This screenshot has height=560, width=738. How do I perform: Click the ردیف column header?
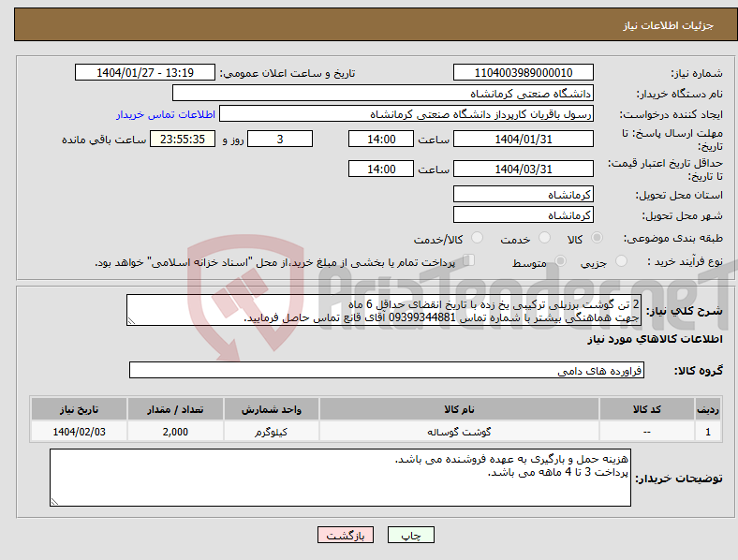tap(708, 409)
